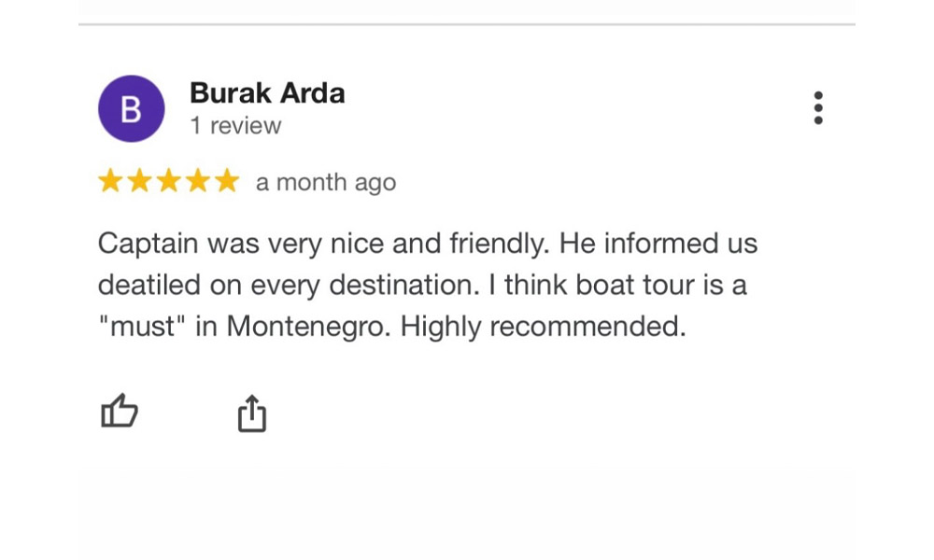Viewport: 934px width, 560px height.
Task: Click the word "friendly" in the review
Action: click(x=500, y=244)
